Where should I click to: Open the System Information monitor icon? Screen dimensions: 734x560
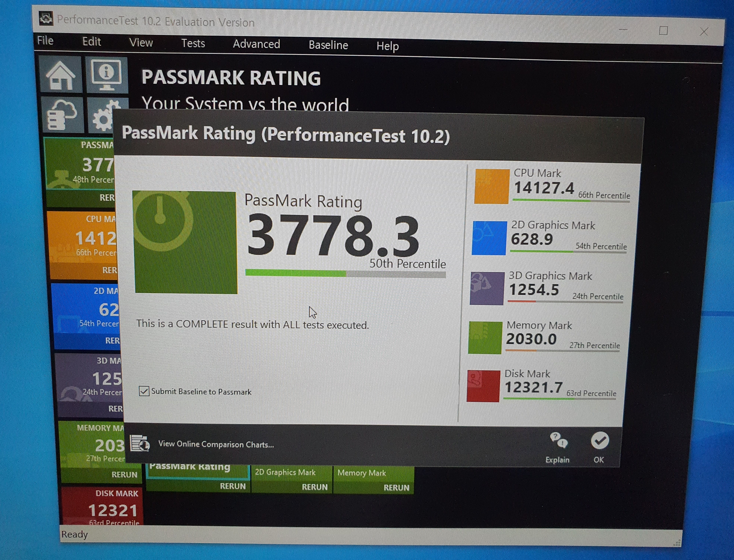click(x=107, y=75)
